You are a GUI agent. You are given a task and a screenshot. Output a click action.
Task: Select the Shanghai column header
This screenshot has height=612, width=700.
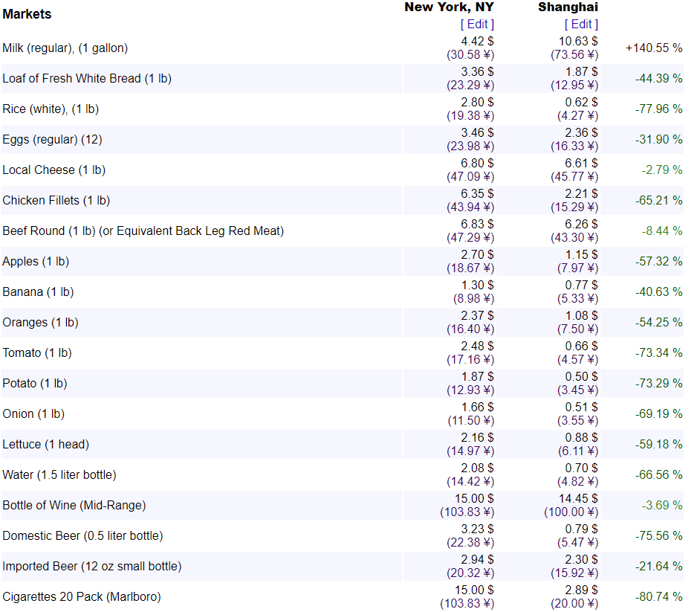point(568,7)
